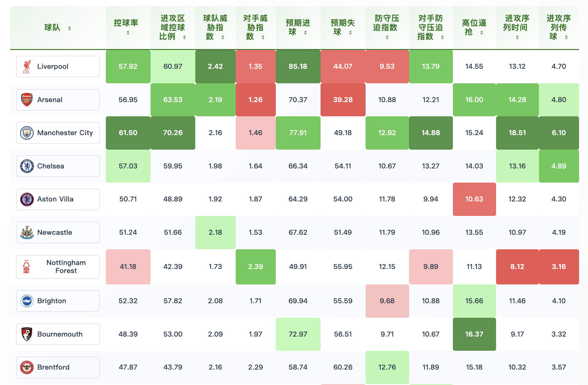This screenshot has height=385, width=588.
Task: Open the Bournemouth team link
Action: 60,334
